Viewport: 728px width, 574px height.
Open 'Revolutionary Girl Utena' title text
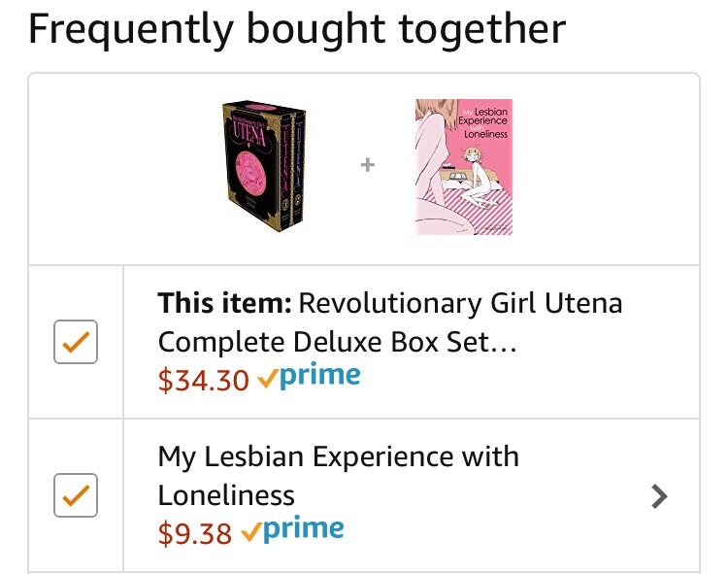click(460, 304)
